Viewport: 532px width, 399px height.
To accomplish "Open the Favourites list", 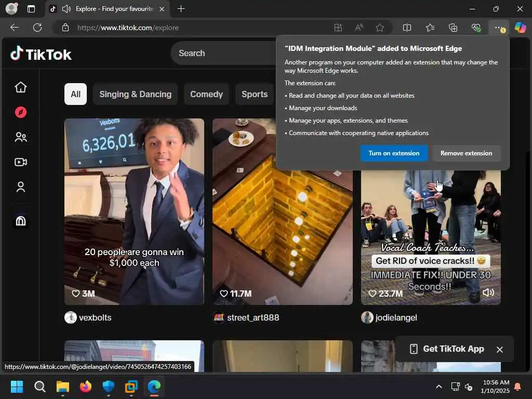I will pos(430,28).
